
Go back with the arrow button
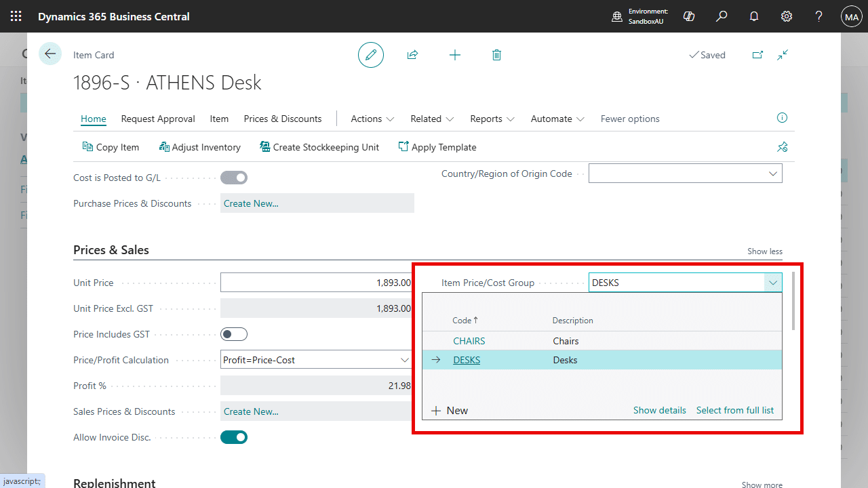click(50, 54)
